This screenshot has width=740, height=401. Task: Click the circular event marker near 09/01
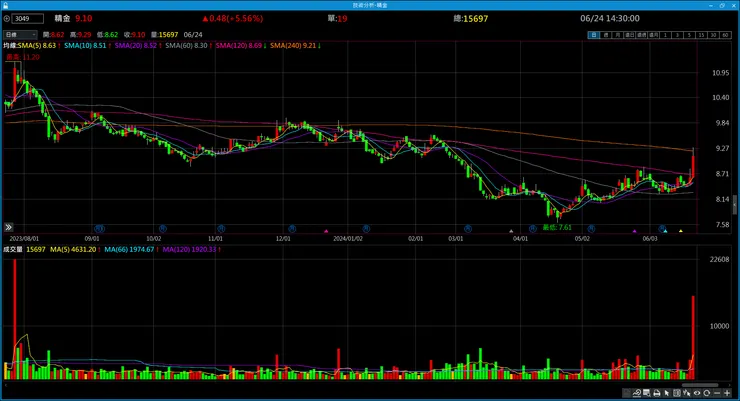[99, 229]
